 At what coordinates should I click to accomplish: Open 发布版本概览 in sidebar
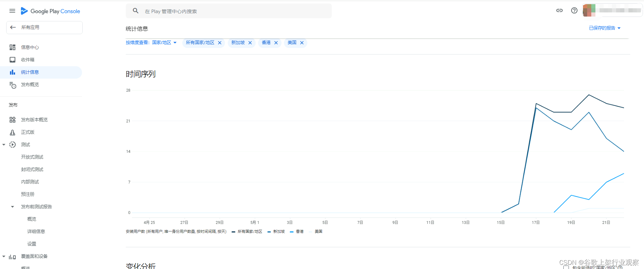tap(34, 120)
